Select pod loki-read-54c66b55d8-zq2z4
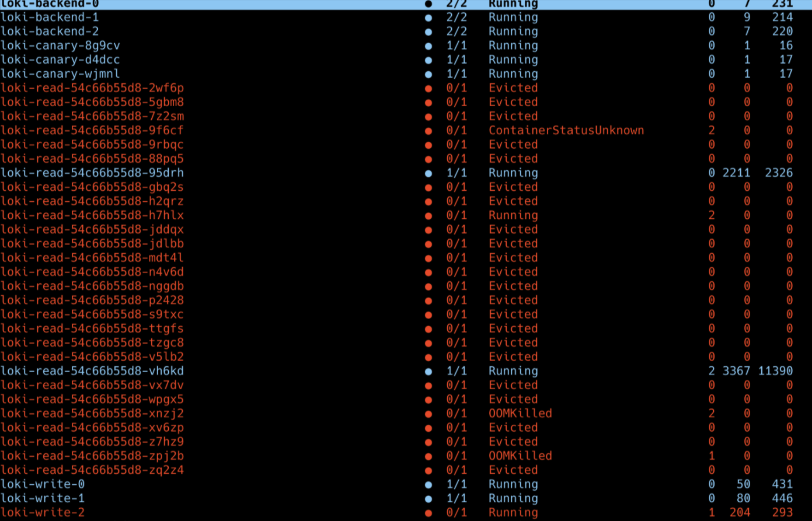This screenshot has height=521, width=812. [x=92, y=470]
